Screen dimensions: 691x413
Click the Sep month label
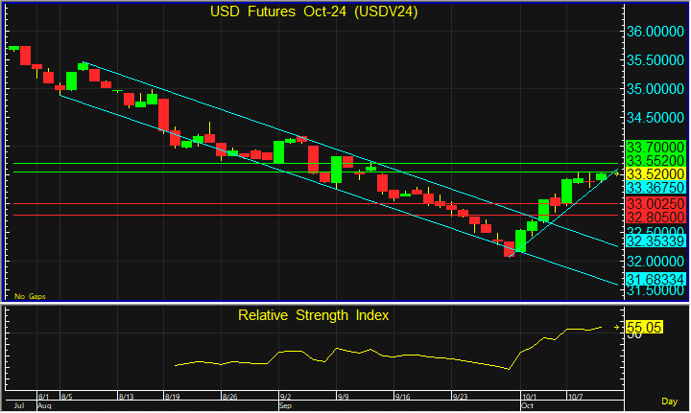[x=285, y=407]
